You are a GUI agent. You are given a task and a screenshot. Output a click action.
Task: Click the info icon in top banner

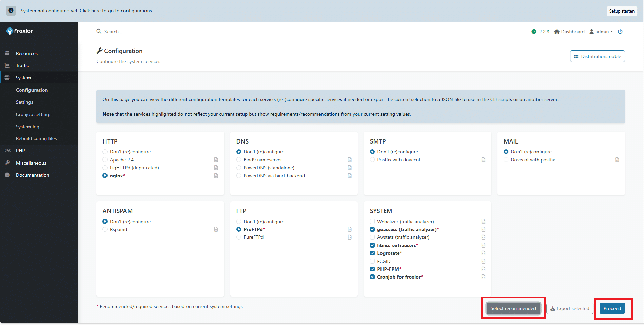click(x=11, y=11)
